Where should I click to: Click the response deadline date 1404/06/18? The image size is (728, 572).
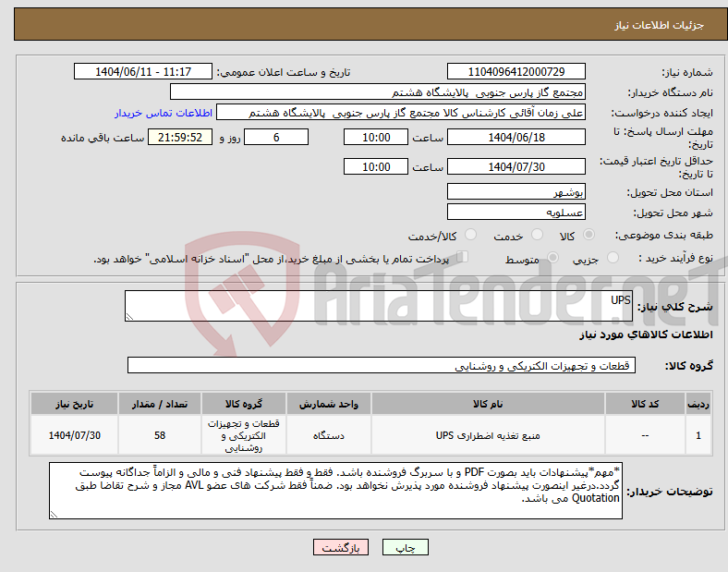516,137
